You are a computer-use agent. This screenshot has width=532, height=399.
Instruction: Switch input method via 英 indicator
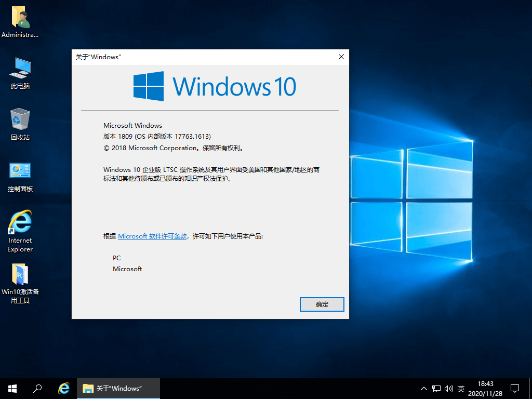[x=461, y=389]
